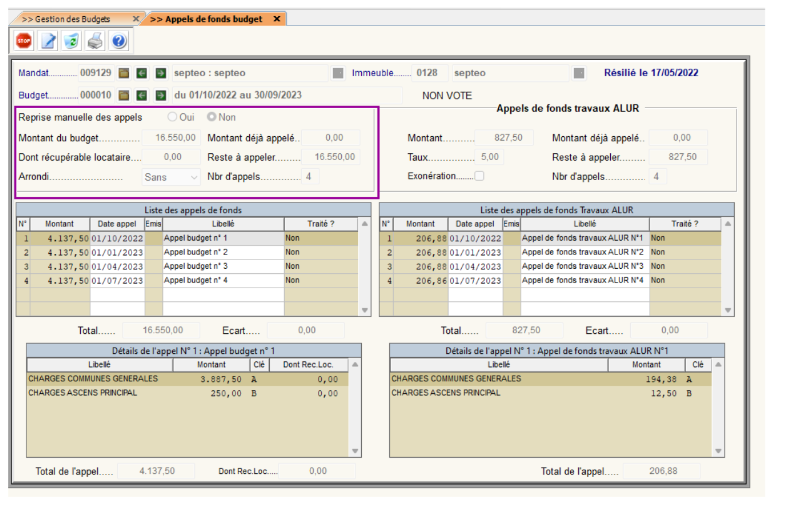This screenshot has width=799, height=531.
Task: Close the Appels de fonds budget tab
Action: pos(277,19)
